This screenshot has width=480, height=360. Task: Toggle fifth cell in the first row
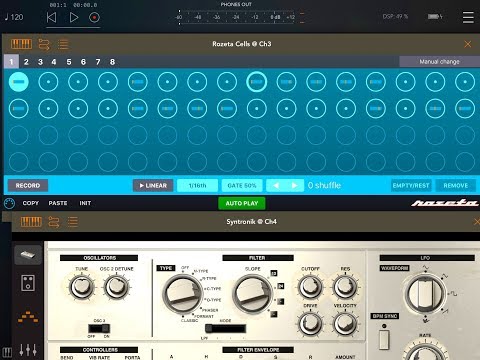click(138, 82)
